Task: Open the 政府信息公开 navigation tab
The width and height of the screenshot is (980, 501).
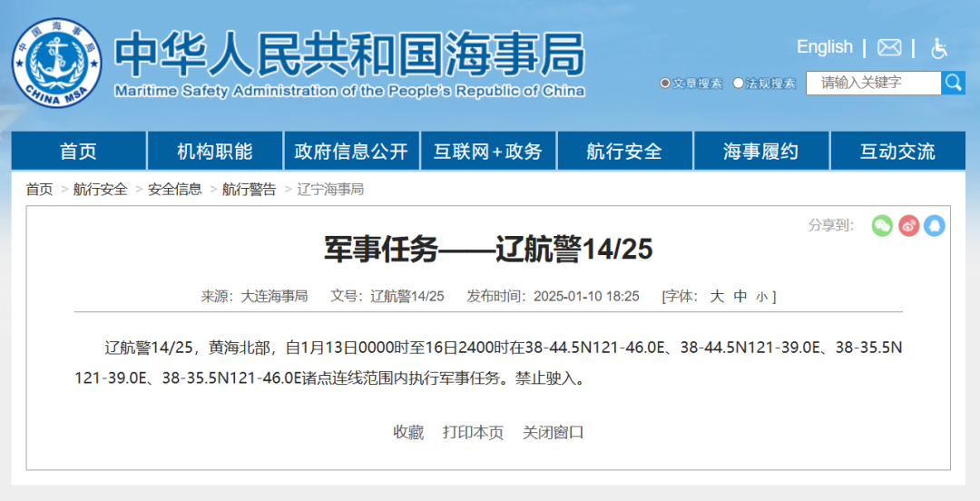Action: click(x=351, y=151)
